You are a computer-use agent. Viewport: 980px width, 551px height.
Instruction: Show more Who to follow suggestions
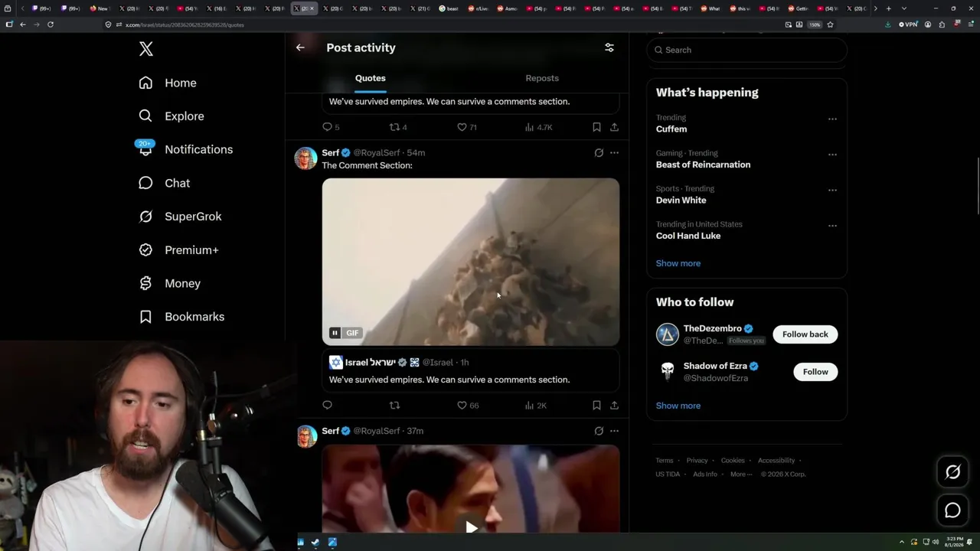678,406
